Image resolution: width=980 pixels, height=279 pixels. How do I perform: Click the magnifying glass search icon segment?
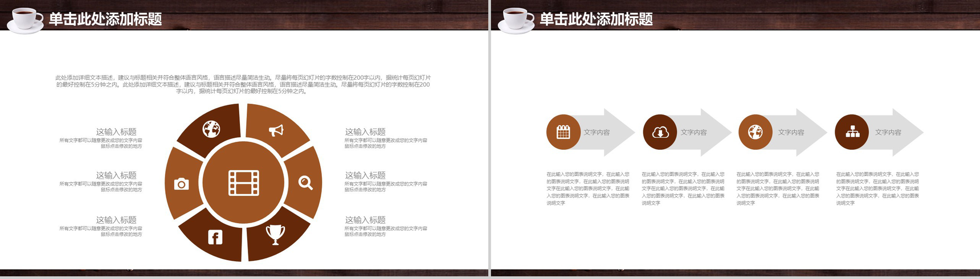click(306, 183)
